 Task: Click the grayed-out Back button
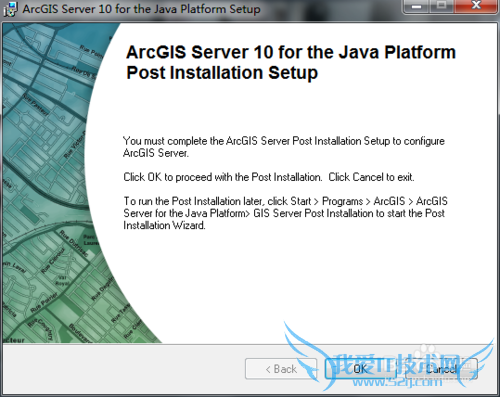281,369
